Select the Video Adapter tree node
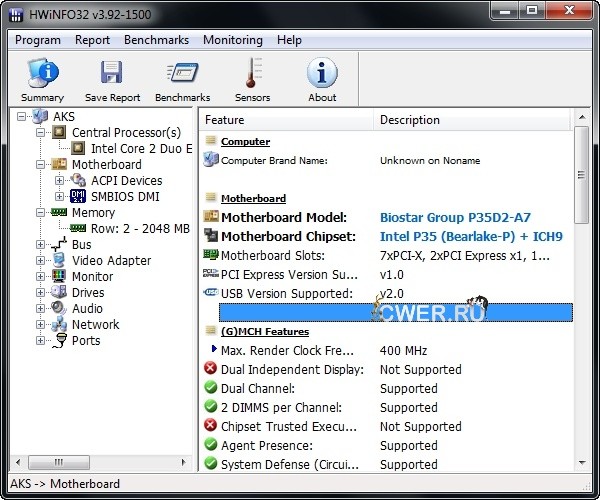 (x=111, y=260)
